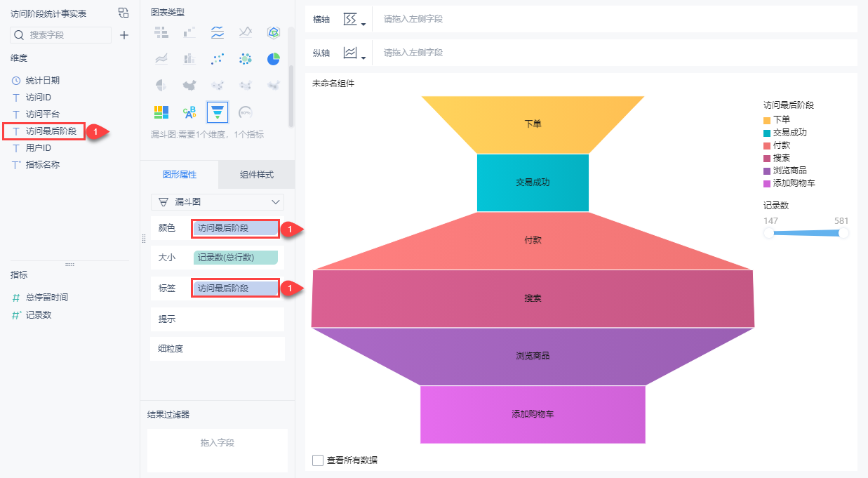The width and height of the screenshot is (868, 478).
Task: Click the 统计日期 dimension field
Action: 42,81
